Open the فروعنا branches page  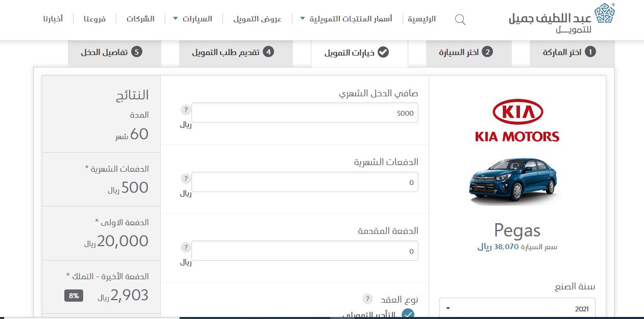click(x=95, y=19)
